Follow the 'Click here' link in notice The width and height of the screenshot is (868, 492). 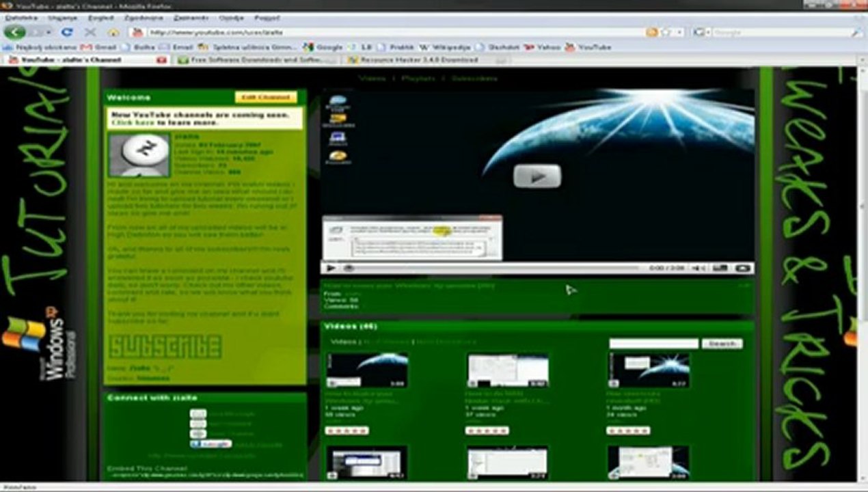[133, 123]
